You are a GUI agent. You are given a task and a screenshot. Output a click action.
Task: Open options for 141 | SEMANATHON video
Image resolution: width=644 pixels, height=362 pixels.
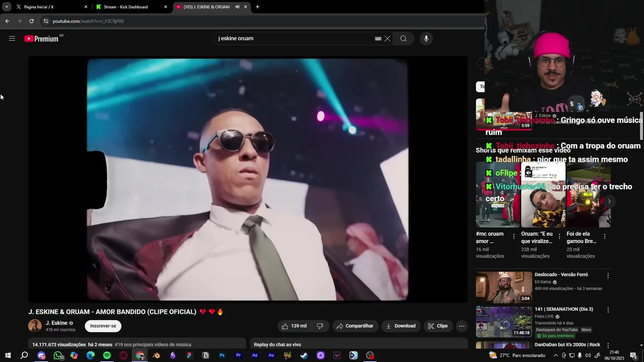coord(608,310)
